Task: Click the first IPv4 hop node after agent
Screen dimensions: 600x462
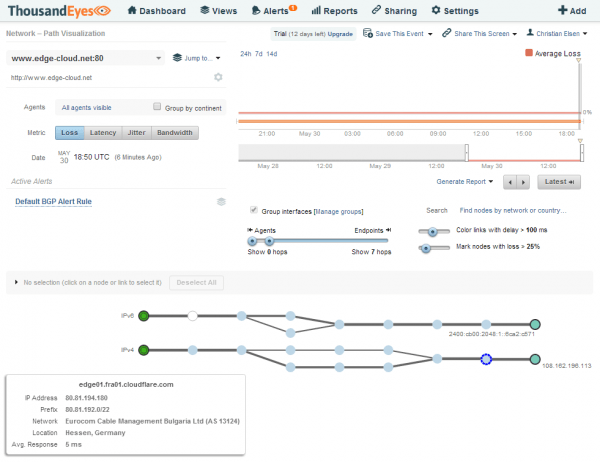Action: (192, 350)
